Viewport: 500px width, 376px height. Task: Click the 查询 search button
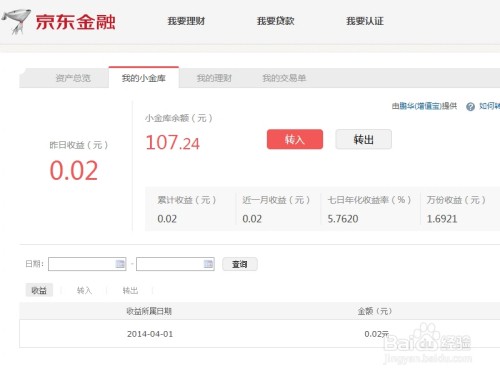click(x=240, y=264)
